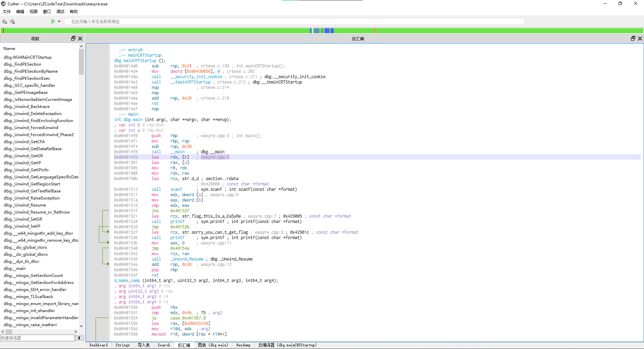Click the forward navigation arrow
This screenshot has width=644, height=349.
[x=12, y=21]
